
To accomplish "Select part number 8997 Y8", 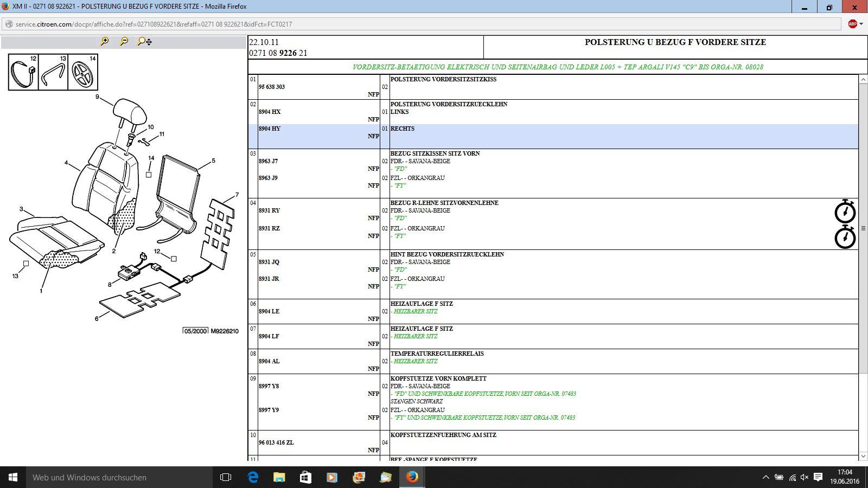I will [269, 386].
